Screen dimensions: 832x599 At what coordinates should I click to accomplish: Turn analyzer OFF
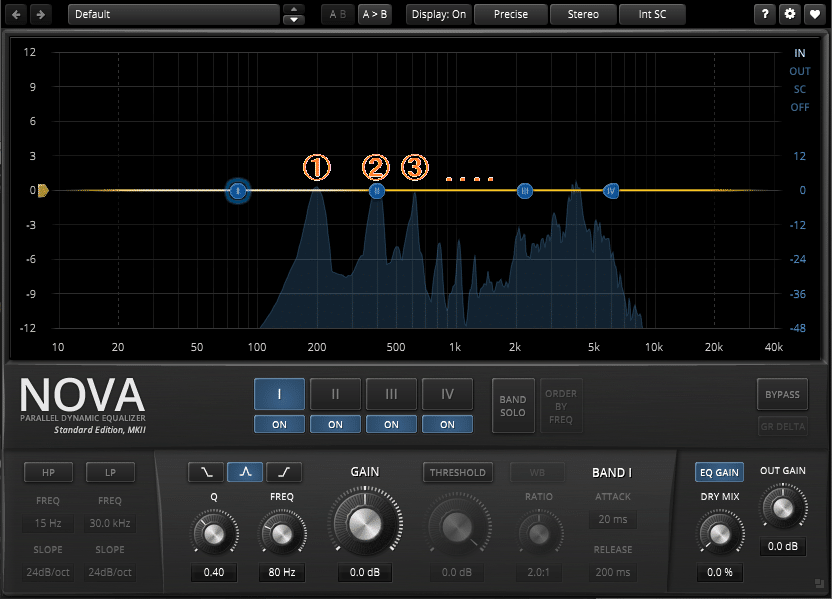(800, 107)
